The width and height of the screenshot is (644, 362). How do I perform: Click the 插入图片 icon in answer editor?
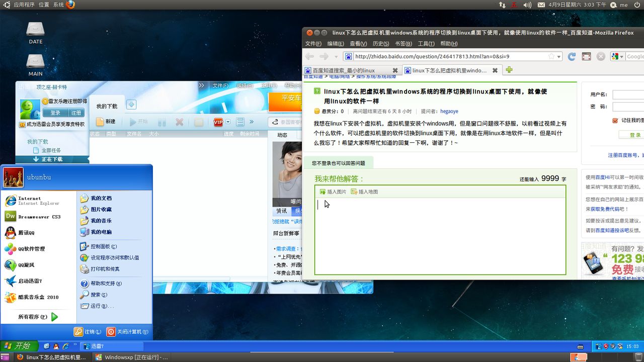pos(323,192)
